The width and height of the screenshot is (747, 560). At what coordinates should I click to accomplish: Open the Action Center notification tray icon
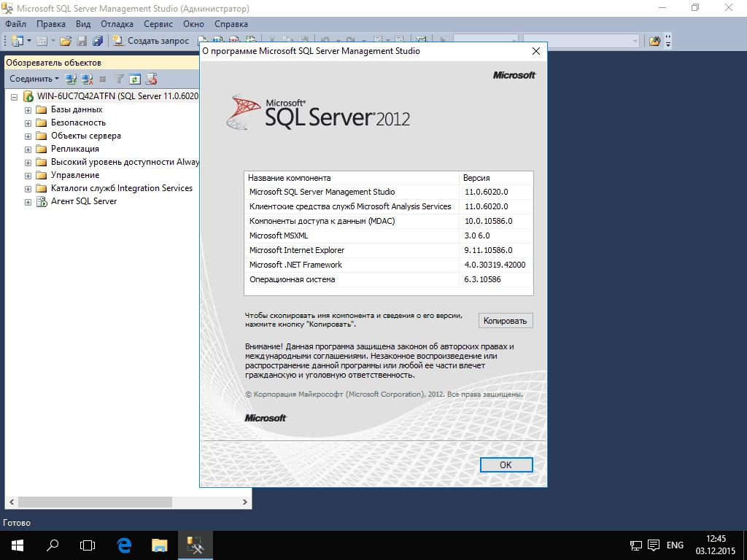pos(654,545)
